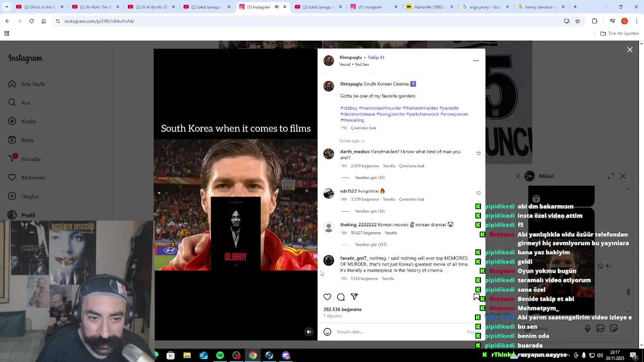Go to Keşfet explore page
The image size is (644, 362).
(22, 121)
